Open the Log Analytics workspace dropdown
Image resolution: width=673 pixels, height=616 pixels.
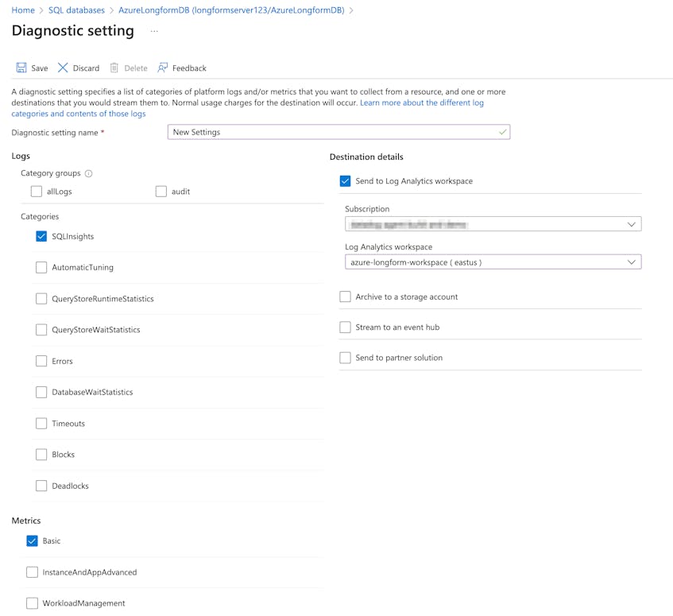493,262
